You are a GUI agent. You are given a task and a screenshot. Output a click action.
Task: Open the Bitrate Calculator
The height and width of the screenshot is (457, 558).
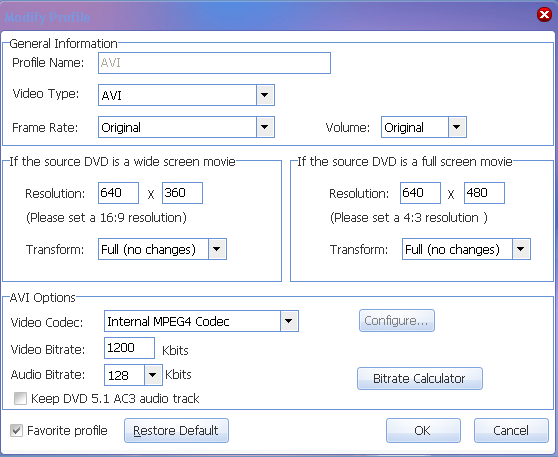click(x=420, y=378)
